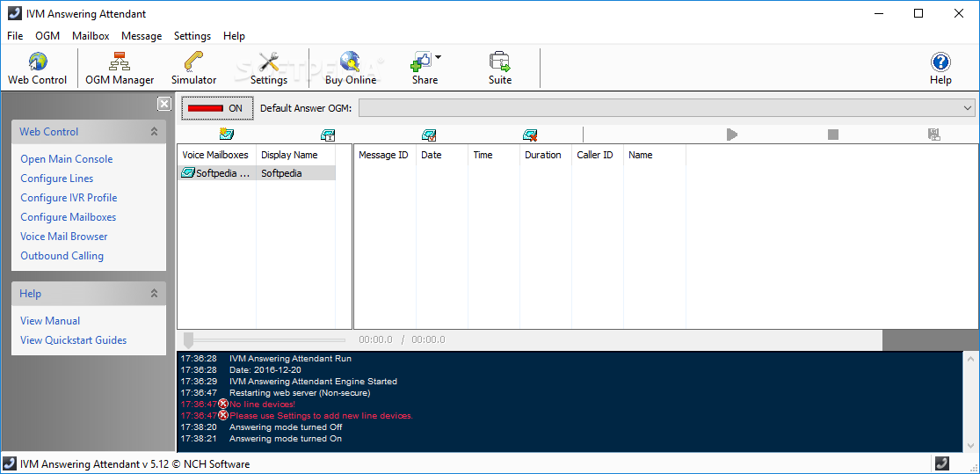980x474 pixels.
Task: Expand the Share dropdown arrow
Action: 438,57
